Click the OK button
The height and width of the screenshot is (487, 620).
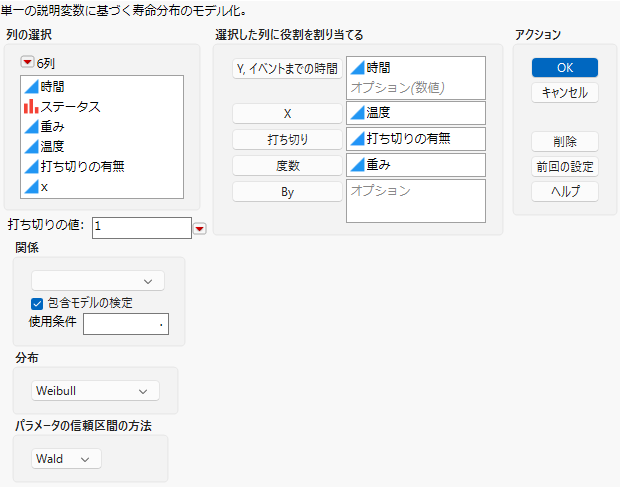565,68
